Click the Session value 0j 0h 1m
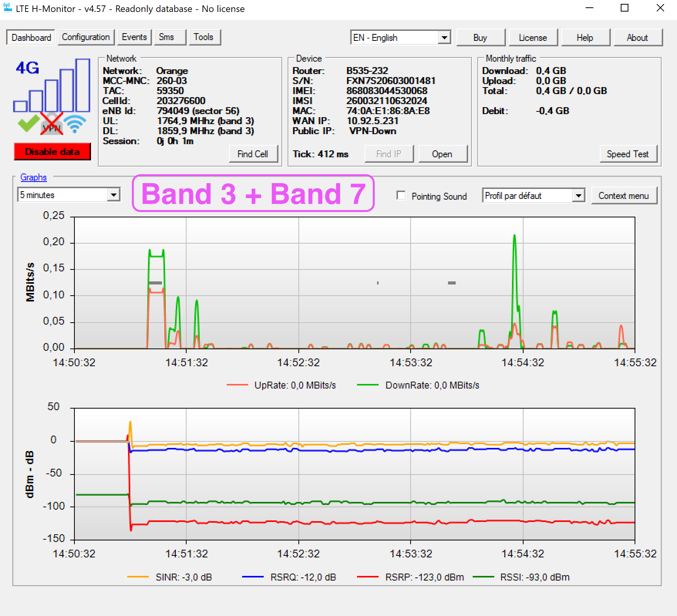677x616 pixels. point(175,141)
